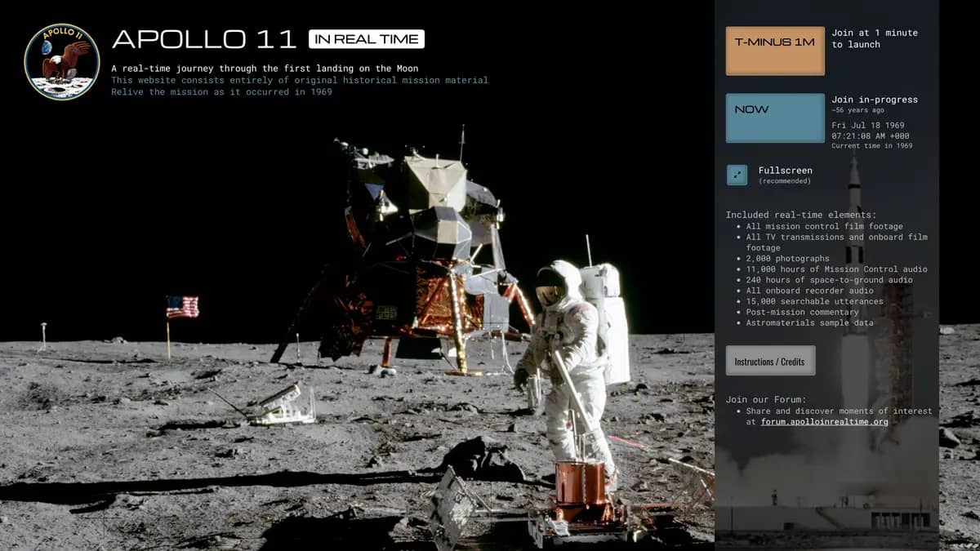Click 'All mission control film footage' item

click(x=824, y=226)
